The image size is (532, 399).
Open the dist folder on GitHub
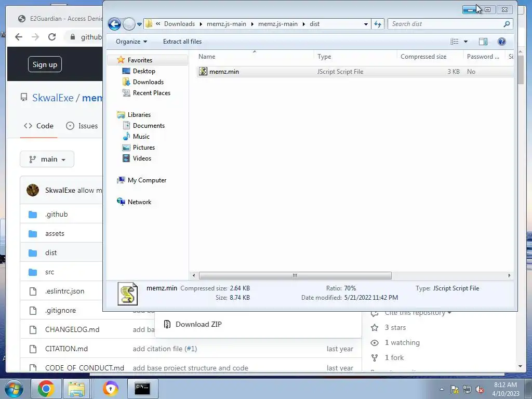point(51,253)
